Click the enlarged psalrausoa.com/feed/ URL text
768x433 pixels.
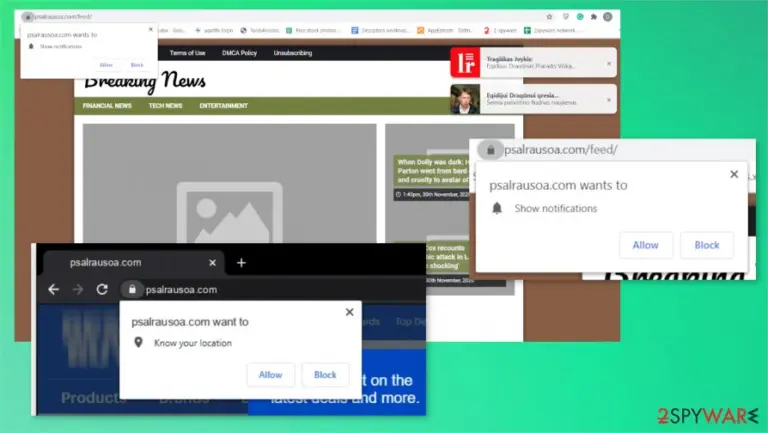561,150
